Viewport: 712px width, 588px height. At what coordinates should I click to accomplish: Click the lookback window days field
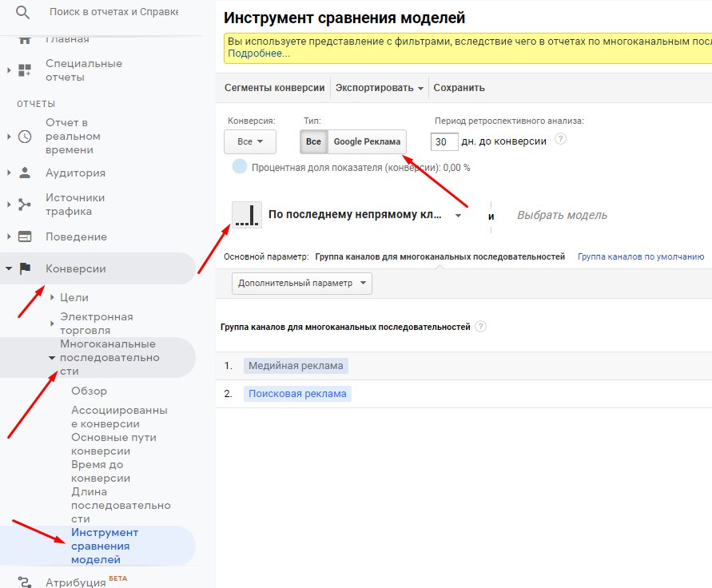pos(444,141)
